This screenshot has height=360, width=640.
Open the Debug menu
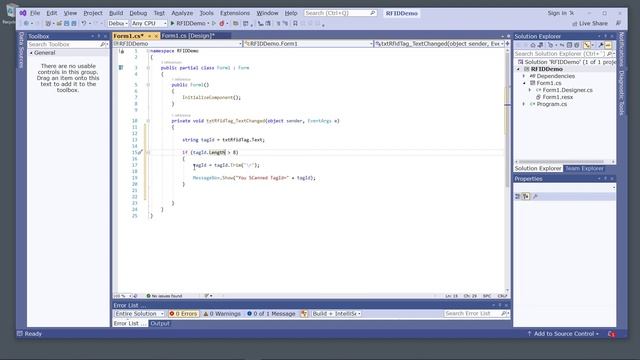(138, 13)
